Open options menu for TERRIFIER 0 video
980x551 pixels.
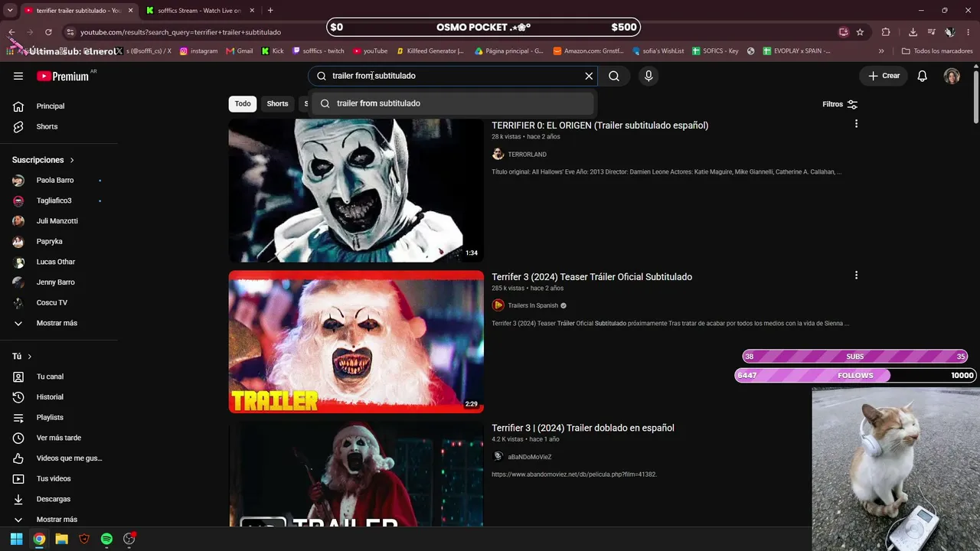click(856, 124)
